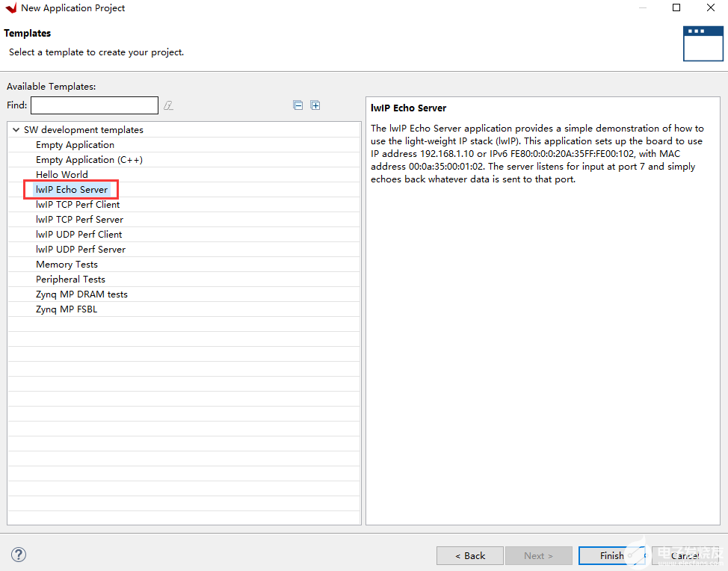The height and width of the screenshot is (571, 728).
Task: Click the Finish button
Action: (612, 556)
